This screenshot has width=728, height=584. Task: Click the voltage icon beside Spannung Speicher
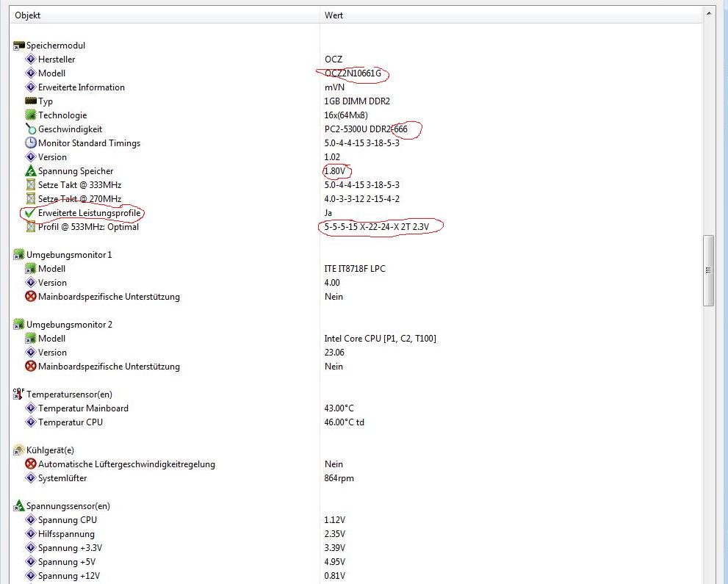pyautogui.click(x=31, y=171)
